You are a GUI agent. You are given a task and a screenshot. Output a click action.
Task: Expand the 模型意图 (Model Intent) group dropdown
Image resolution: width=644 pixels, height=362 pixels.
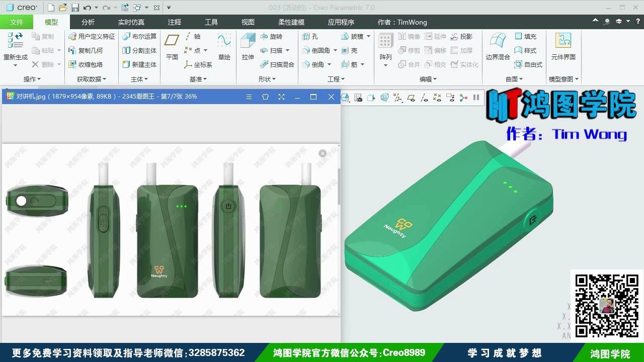563,79
